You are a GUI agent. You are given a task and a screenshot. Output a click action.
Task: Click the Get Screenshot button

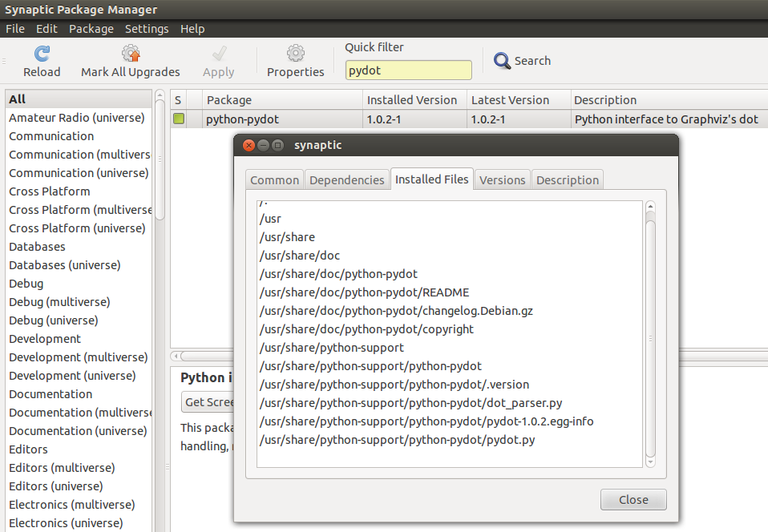[208, 402]
